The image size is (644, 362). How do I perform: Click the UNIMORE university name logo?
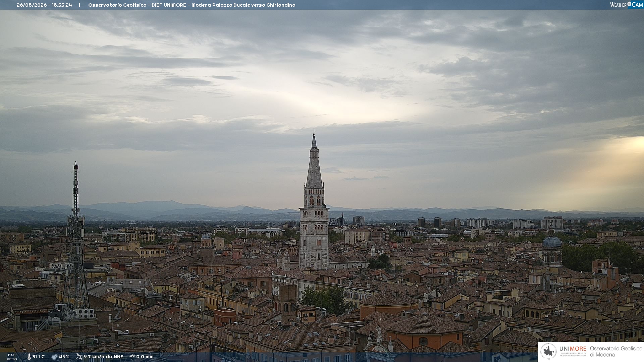click(x=573, y=351)
